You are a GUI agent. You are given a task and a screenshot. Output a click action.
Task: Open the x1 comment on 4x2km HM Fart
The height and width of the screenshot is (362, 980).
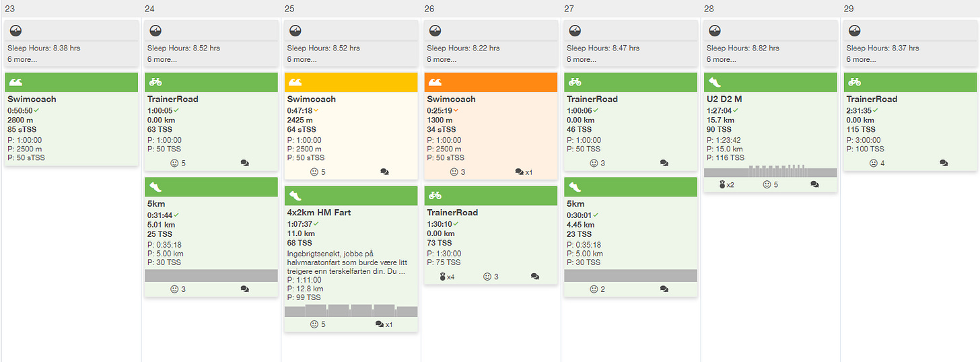coord(384,324)
